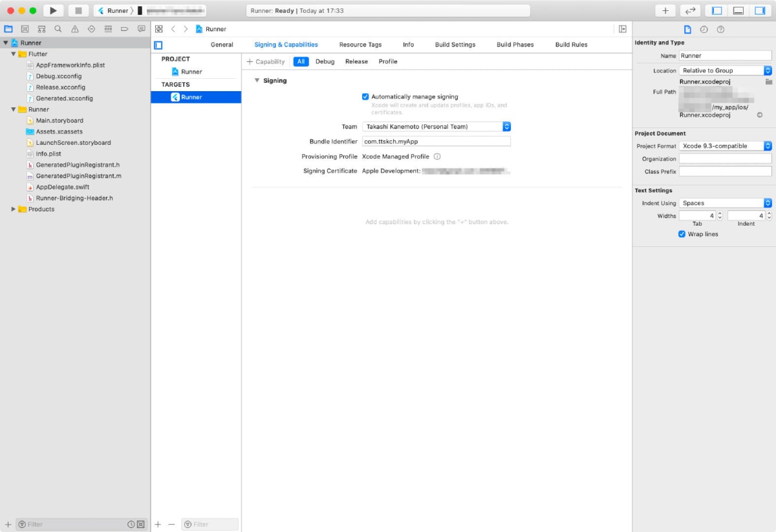Uncheck Automatically manage signing
776x532 pixels.
pyautogui.click(x=365, y=96)
